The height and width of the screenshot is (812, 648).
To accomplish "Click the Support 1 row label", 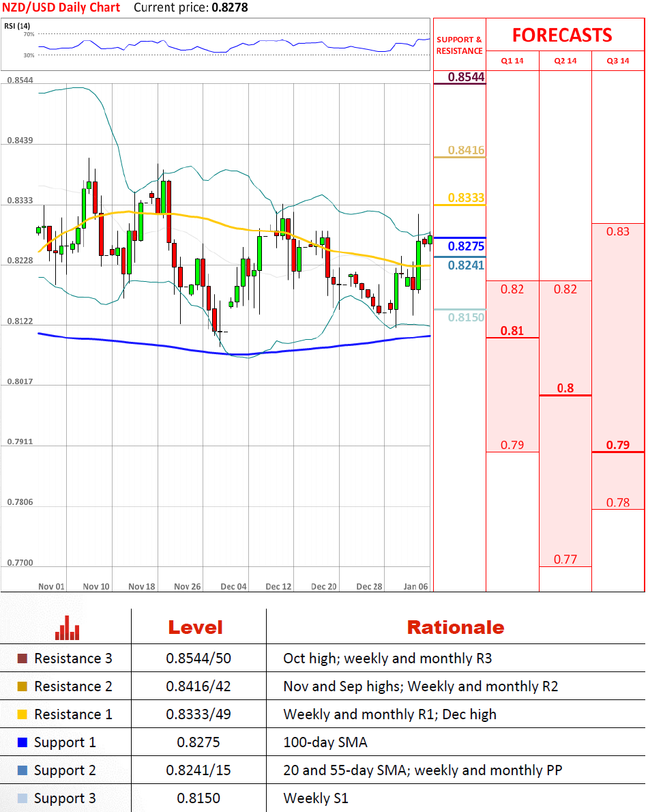I will click(65, 742).
